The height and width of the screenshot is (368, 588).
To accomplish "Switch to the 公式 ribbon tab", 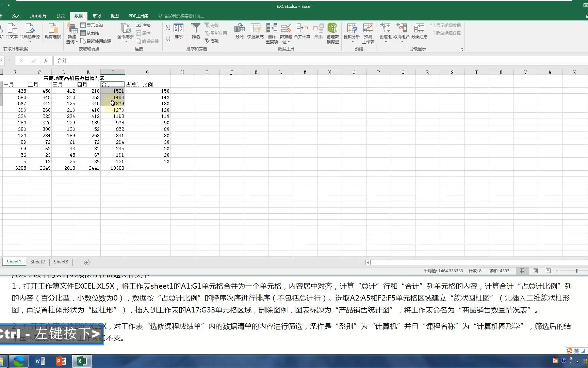I will pos(60,16).
